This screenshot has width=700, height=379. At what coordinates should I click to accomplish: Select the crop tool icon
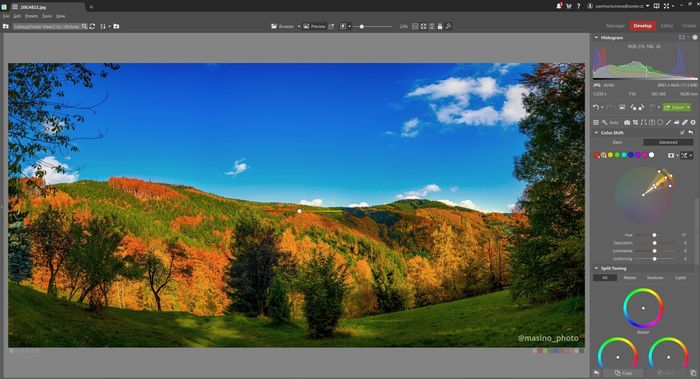[x=635, y=122]
